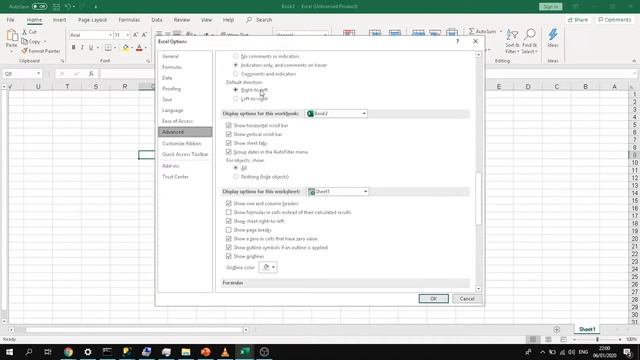
Task: Open the Comments button
Action: tap(614, 20)
